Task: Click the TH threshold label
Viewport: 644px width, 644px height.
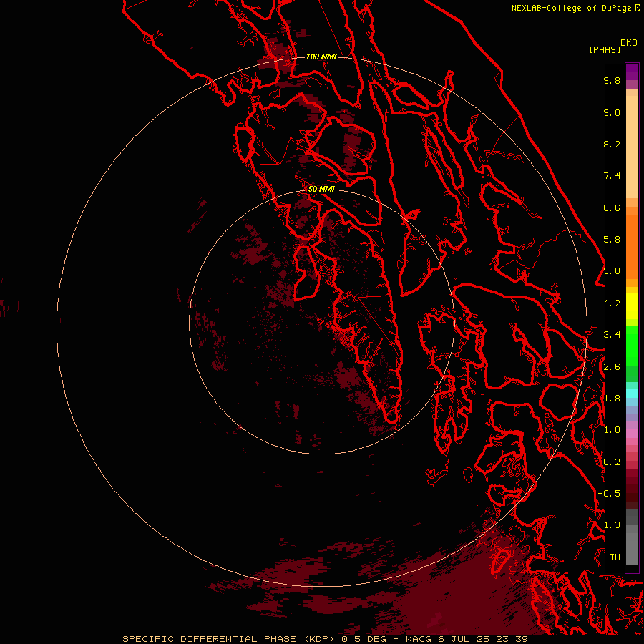Action: tap(615, 557)
